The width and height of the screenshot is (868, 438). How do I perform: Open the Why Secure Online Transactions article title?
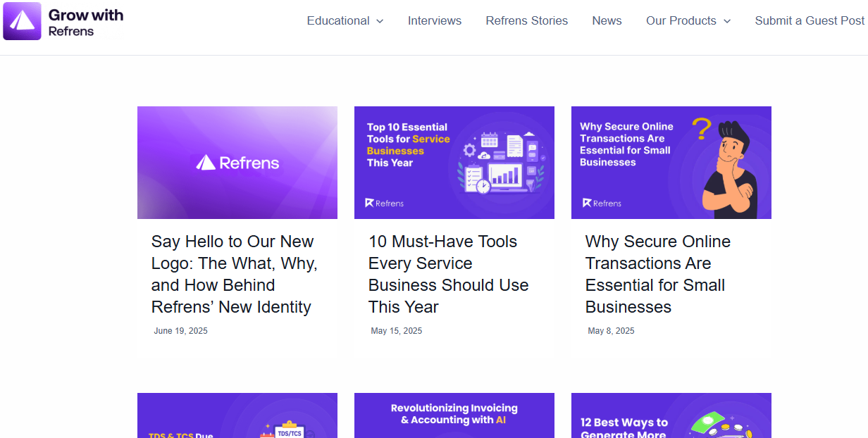pos(657,274)
